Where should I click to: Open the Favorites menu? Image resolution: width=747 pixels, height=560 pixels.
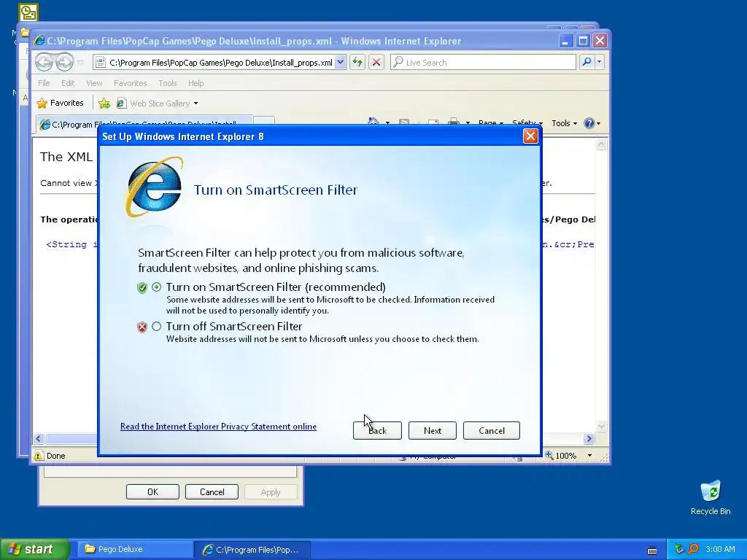pos(130,83)
